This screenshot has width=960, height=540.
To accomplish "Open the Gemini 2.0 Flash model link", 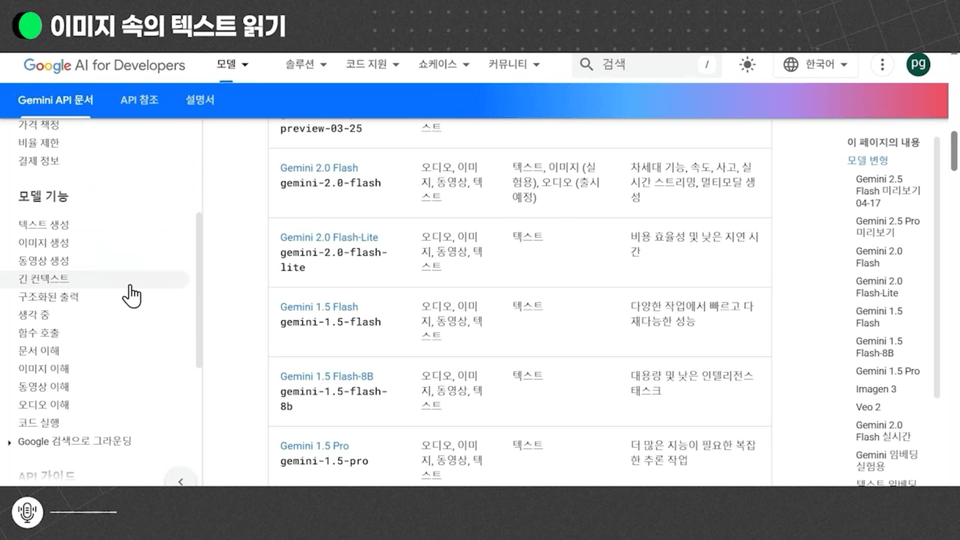I will (319, 168).
